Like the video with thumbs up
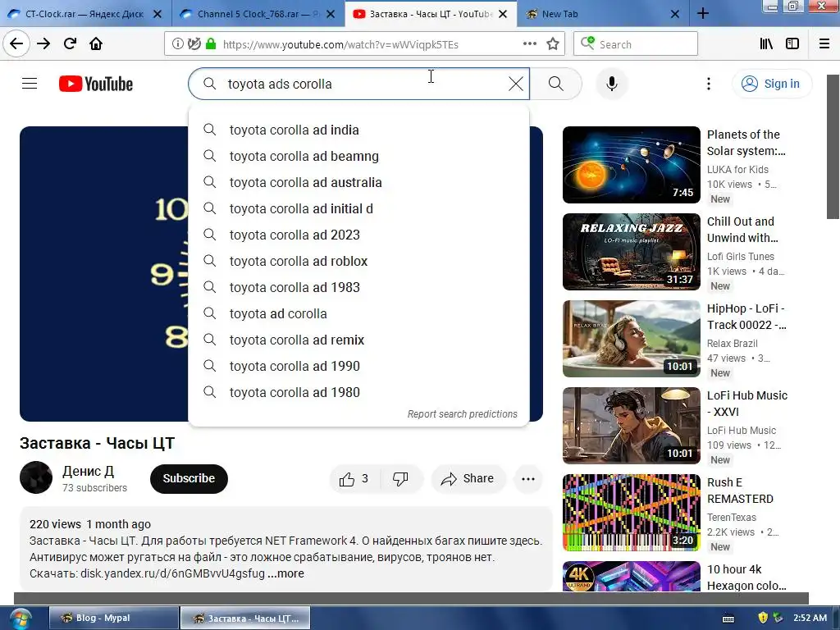 (x=354, y=479)
